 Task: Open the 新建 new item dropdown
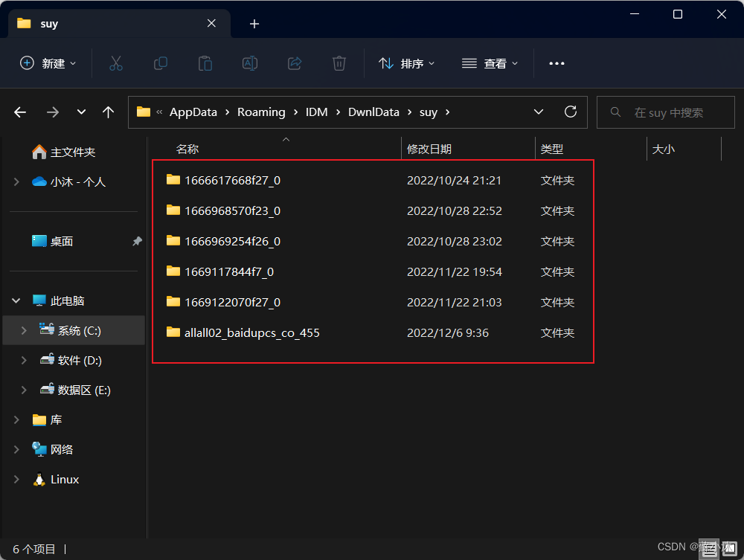click(x=48, y=63)
